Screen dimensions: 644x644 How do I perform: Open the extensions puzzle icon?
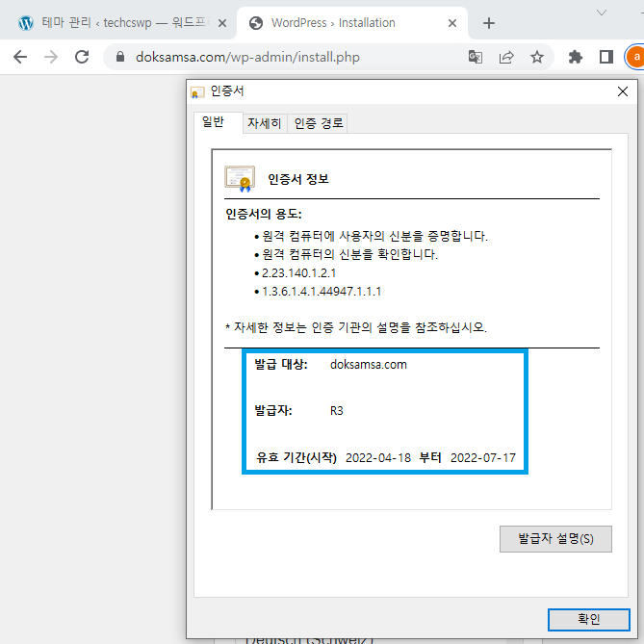576,57
